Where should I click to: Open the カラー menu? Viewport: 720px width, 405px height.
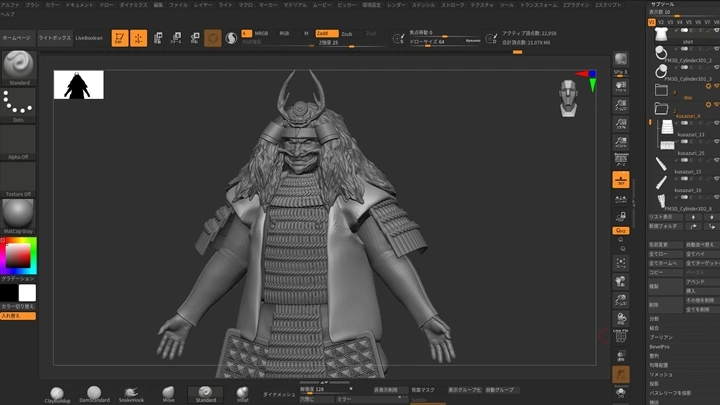(x=52, y=5)
